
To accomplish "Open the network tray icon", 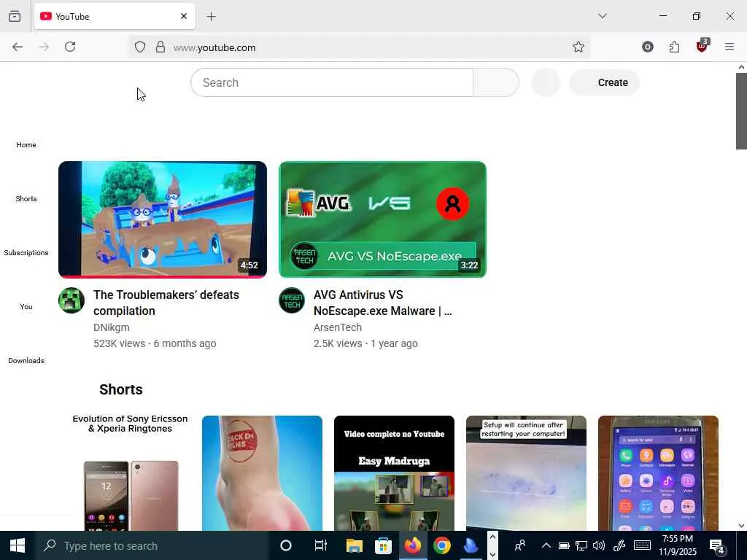I will [581, 545].
